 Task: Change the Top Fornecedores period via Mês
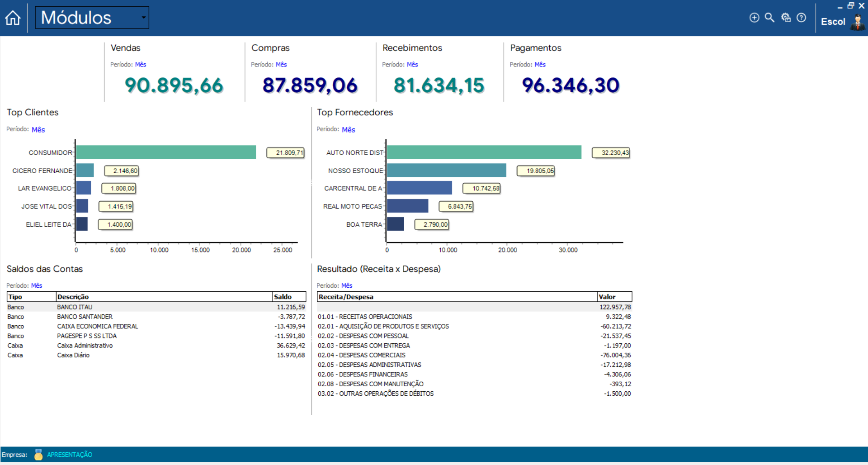pos(348,130)
